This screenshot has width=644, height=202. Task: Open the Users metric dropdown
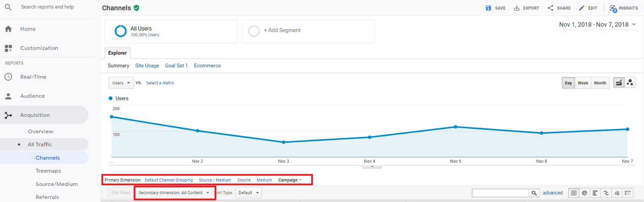tap(121, 83)
